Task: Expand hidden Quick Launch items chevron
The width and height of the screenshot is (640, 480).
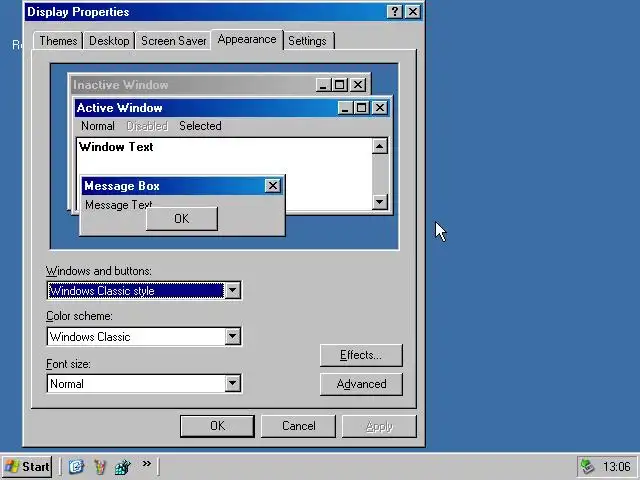Action: pos(147,464)
